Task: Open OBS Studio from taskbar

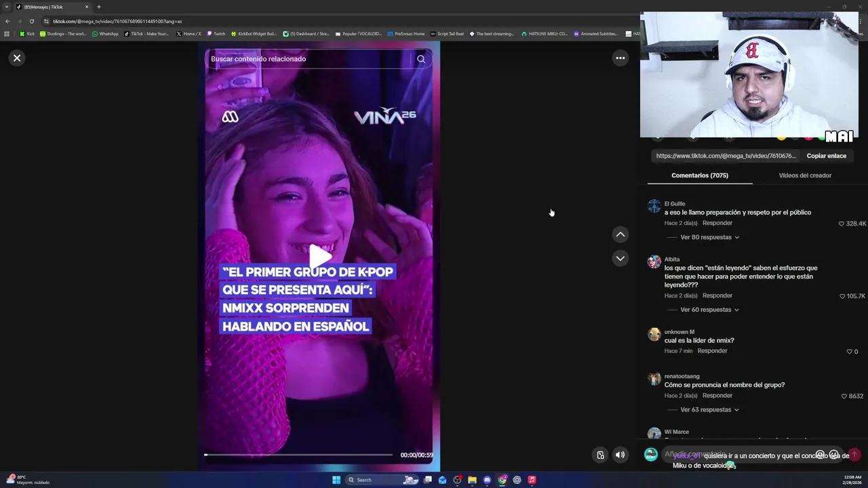Action: coord(458,480)
